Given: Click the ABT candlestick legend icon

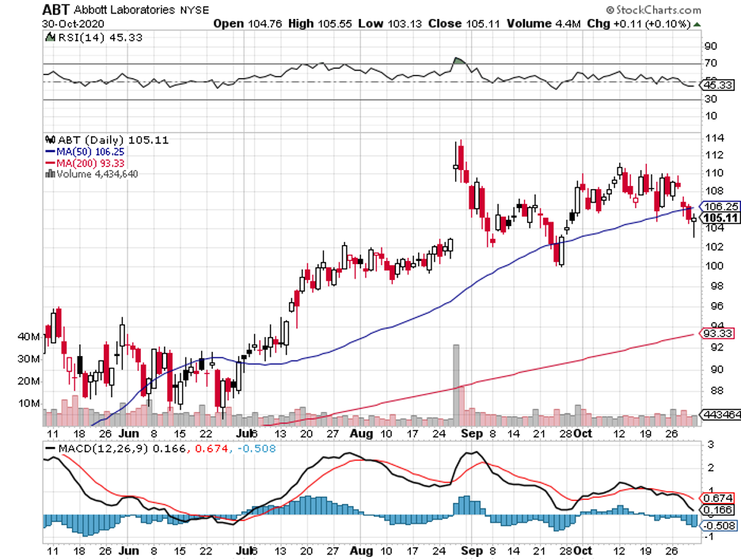Looking at the screenshot, I should click(50, 140).
